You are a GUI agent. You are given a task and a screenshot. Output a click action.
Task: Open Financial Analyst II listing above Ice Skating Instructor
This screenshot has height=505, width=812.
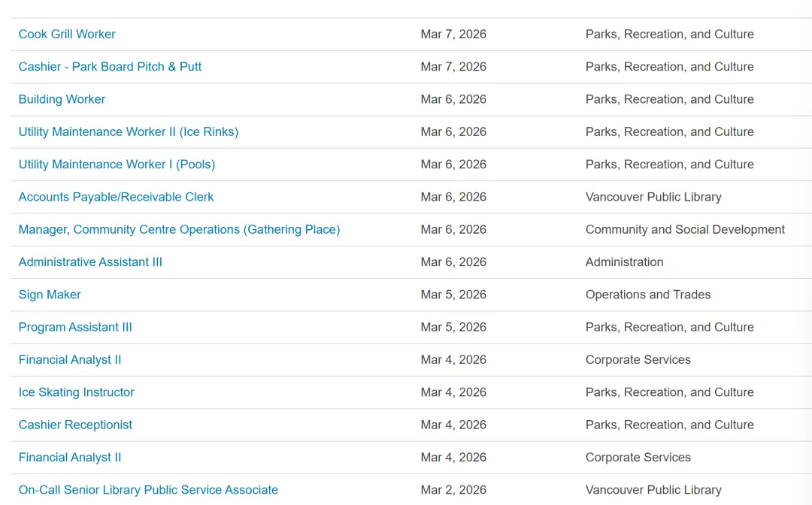click(70, 359)
